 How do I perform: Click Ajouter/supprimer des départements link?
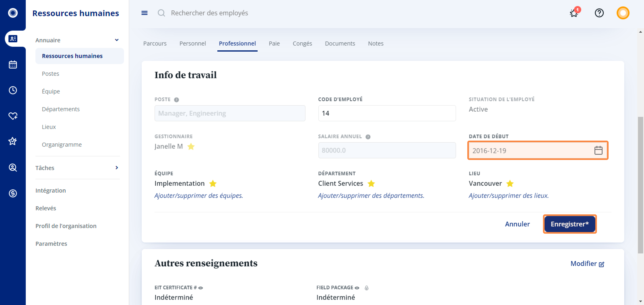coord(371,195)
